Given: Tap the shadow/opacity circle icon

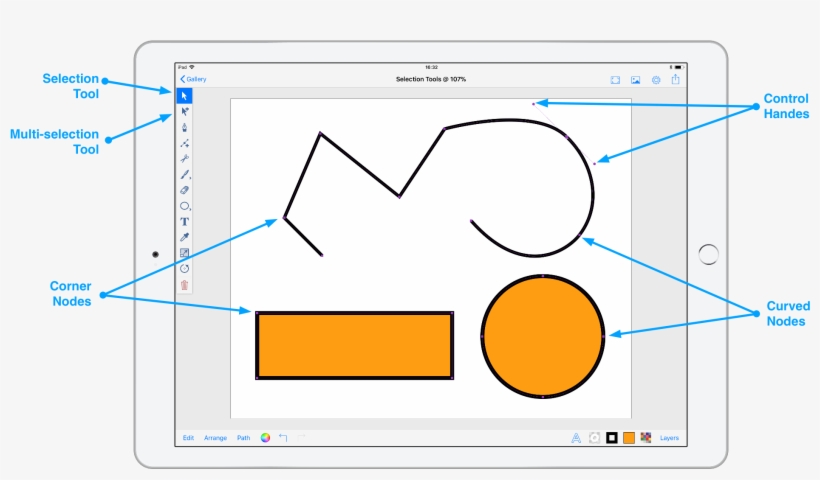Looking at the screenshot, I should click(x=594, y=438).
